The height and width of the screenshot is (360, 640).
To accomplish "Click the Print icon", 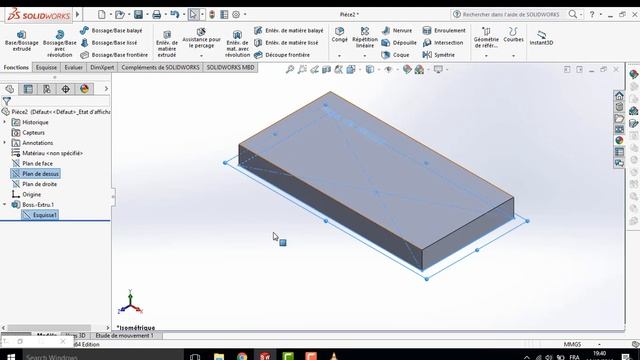I will tap(156, 15).
